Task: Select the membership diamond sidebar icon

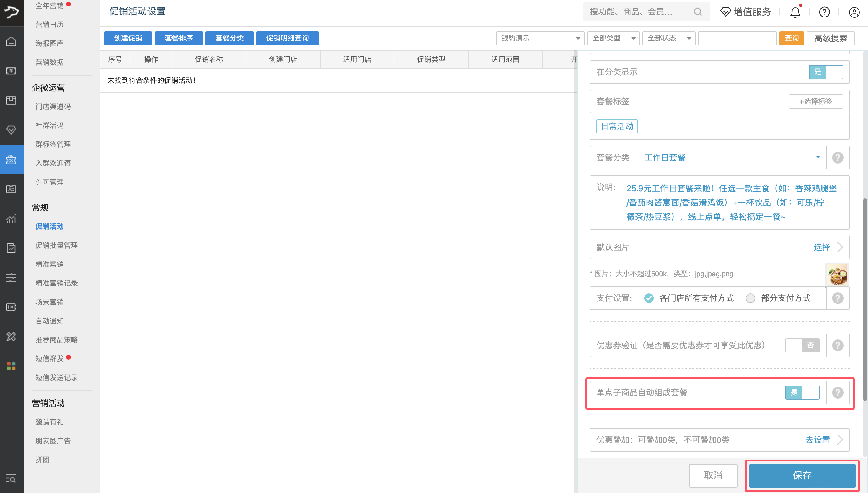Action: pos(11,130)
